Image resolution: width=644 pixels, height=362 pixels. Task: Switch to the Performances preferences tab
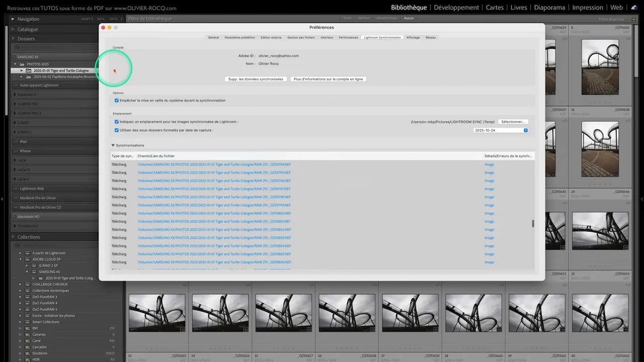point(348,38)
